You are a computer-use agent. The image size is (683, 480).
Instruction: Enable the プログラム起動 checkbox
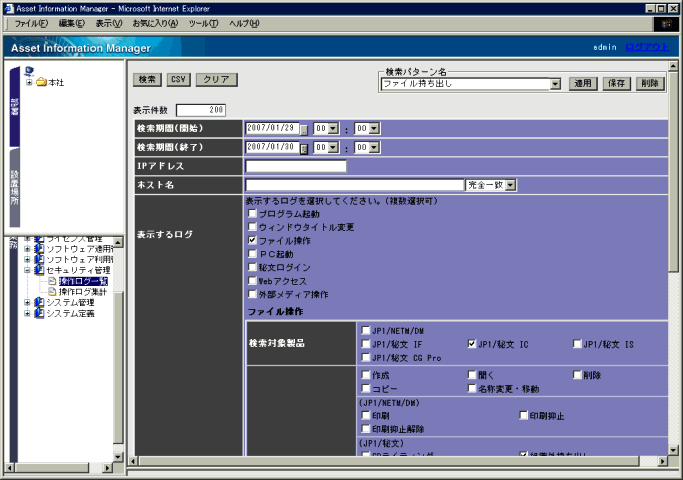coord(252,215)
